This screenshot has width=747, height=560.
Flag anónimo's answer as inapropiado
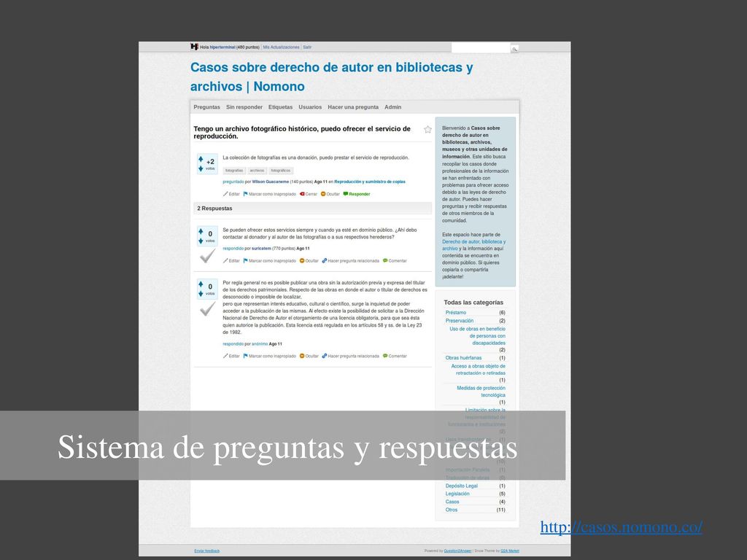pos(270,356)
